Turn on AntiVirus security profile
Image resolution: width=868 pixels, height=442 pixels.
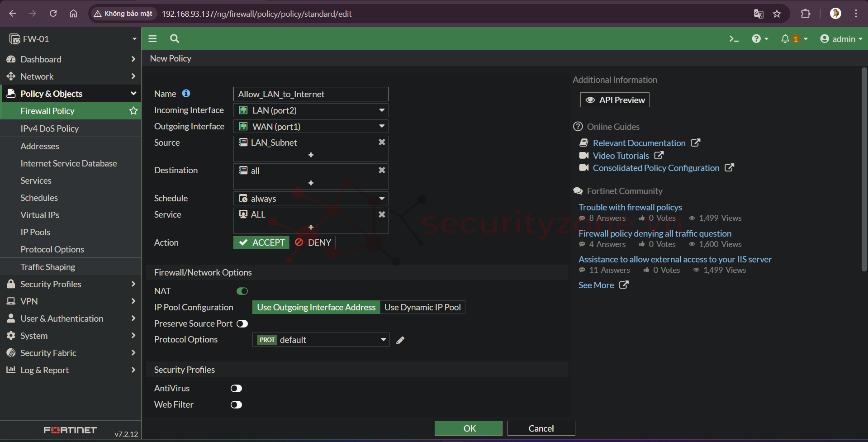coord(236,389)
